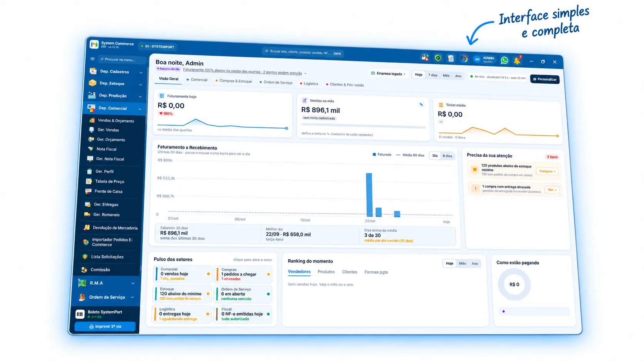
Task: Open the Resumo do dia tag
Action: (168, 69)
